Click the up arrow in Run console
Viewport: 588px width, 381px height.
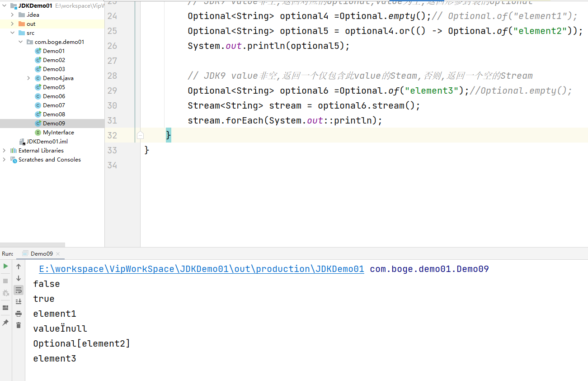19,267
